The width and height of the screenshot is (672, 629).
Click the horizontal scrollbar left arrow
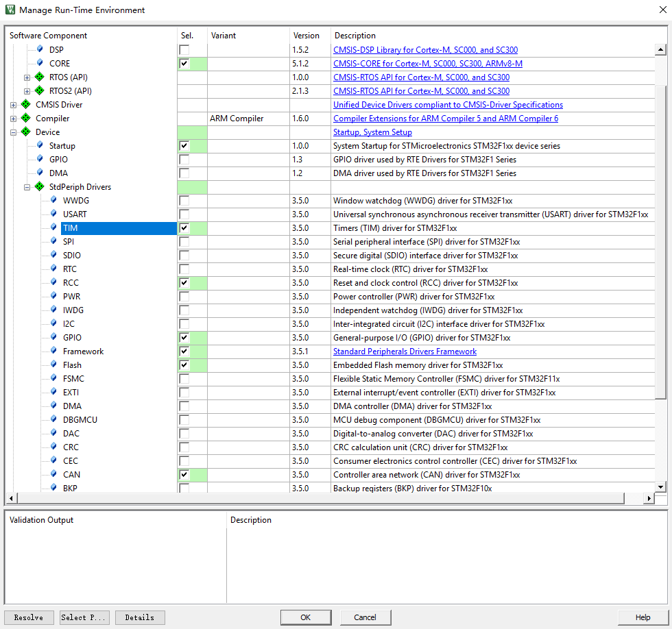[12, 498]
